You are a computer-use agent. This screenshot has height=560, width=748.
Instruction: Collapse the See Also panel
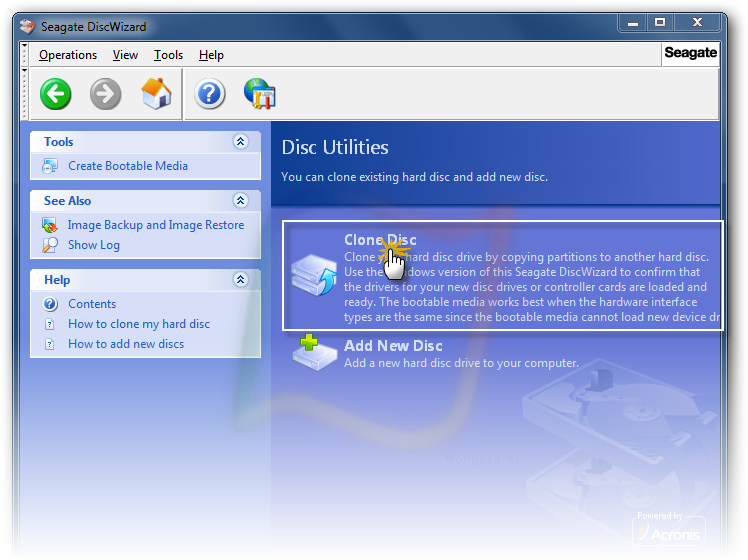[x=240, y=200]
